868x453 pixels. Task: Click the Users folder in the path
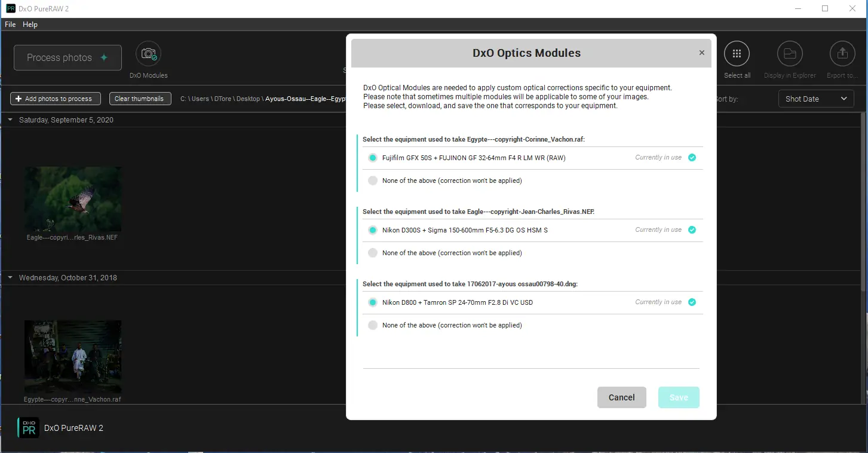click(x=201, y=99)
